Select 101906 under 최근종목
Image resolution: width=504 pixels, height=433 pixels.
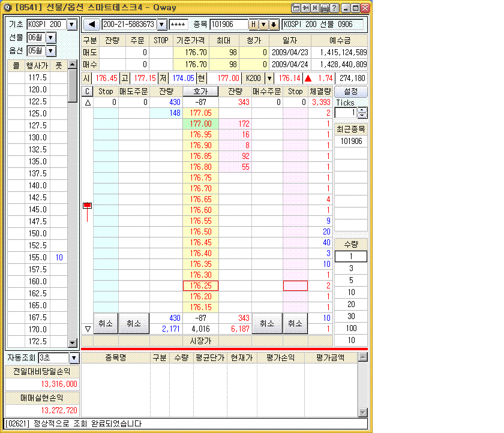tap(350, 142)
